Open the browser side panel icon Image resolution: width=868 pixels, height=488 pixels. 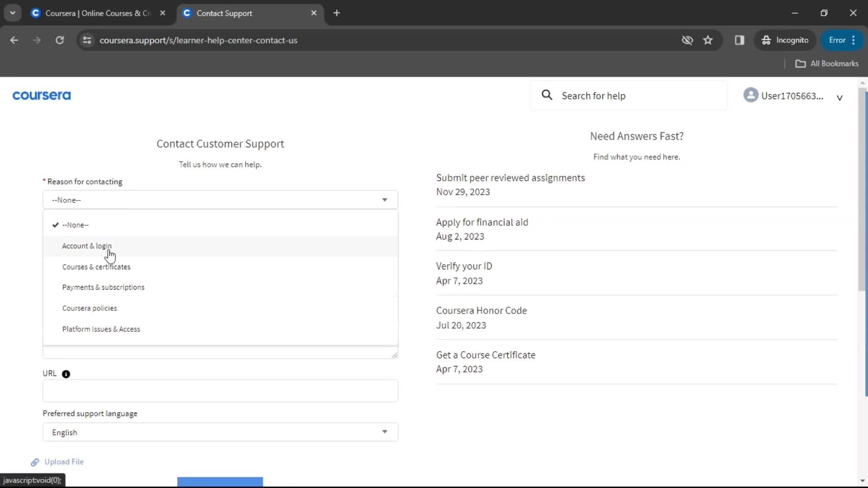click(740, 40)
